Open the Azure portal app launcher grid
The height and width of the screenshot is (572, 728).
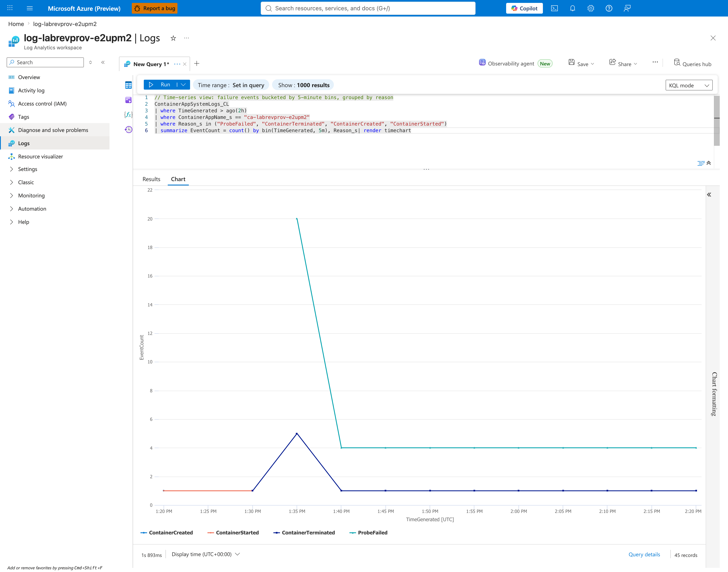pyautogui.click(x=10, y=8)
